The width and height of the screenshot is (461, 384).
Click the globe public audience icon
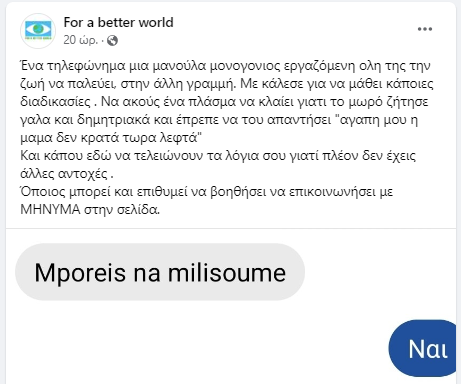pyautogui.click(x=113, y=40)
